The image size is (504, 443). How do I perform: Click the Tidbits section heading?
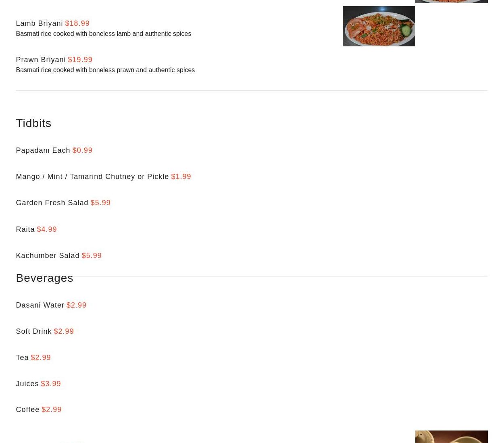(33, 123)
